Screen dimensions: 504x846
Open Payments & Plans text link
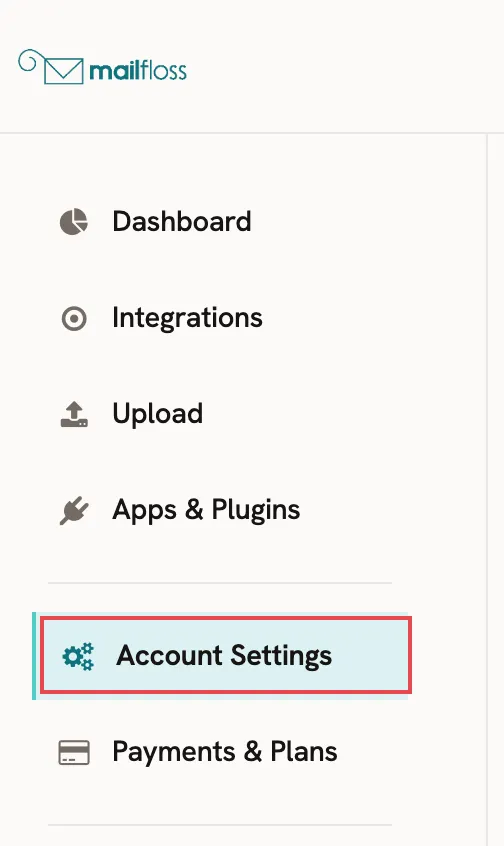point(224,752)
